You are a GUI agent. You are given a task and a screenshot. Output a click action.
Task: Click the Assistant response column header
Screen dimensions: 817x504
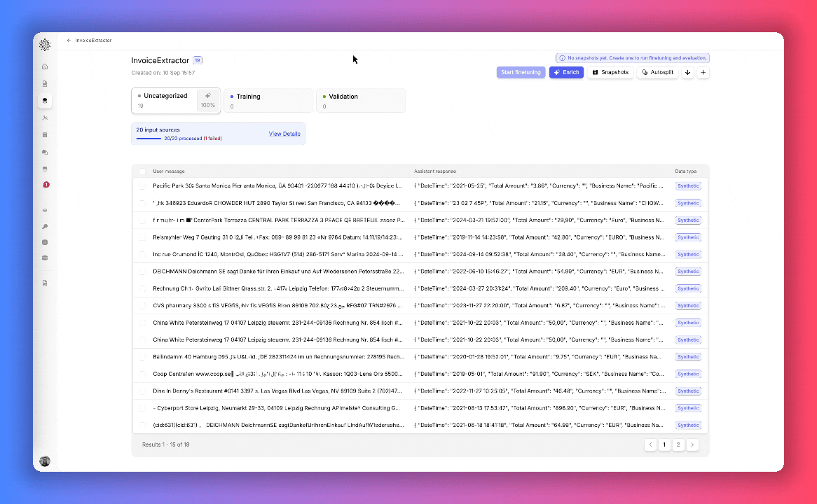[x=435, y=171]
